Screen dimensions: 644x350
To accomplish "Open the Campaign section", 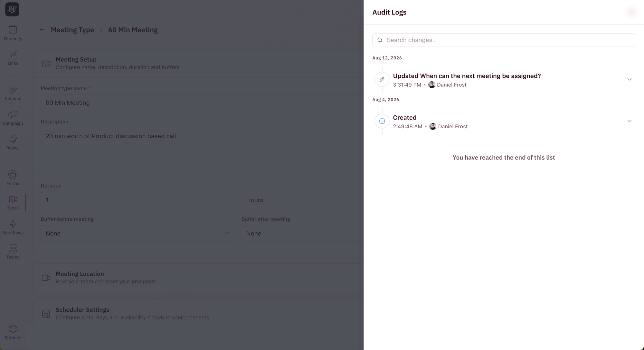I will coord(13,118).
